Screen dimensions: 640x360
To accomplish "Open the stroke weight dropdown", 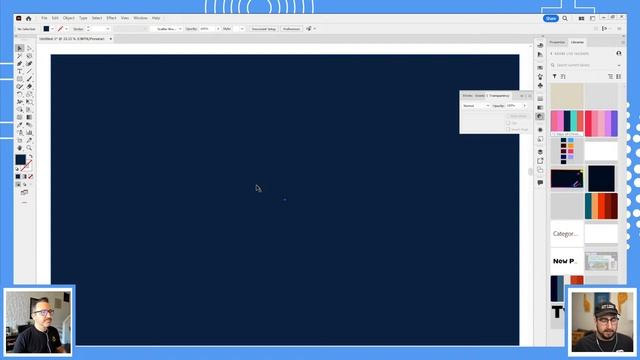I will click(x=108, y=29).
